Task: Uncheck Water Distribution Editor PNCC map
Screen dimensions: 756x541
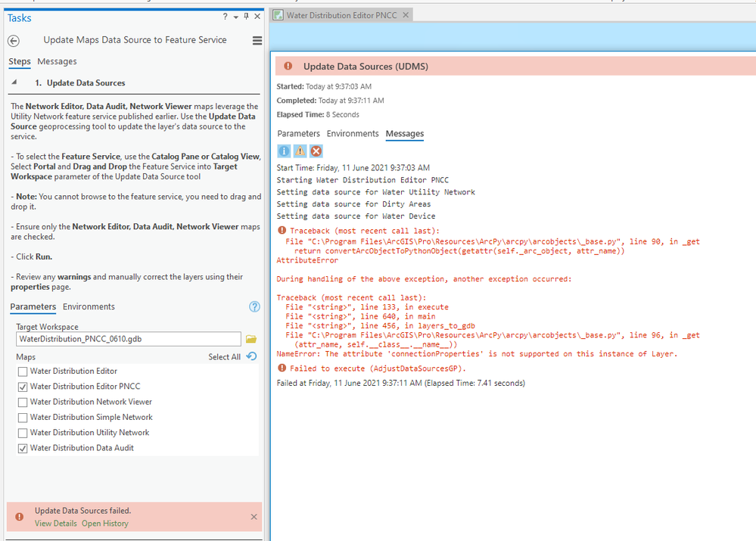Action: (x=23, y=387)
